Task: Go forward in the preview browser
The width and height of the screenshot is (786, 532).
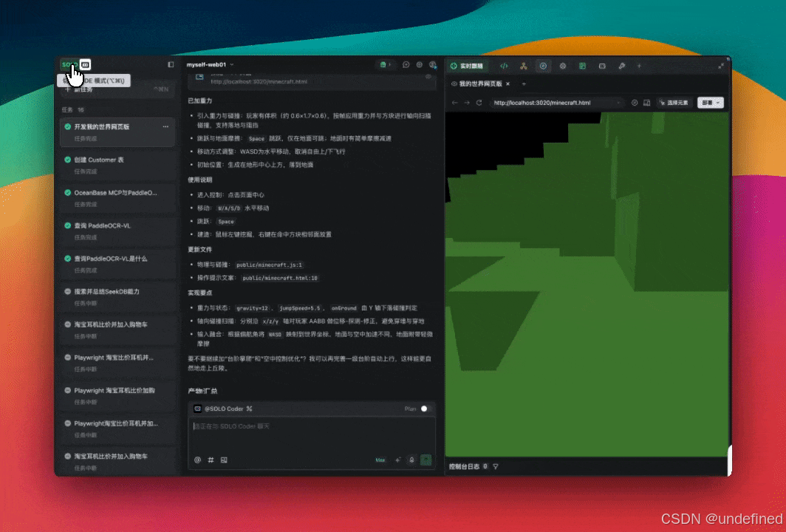Action: click(x=467, y=102)
